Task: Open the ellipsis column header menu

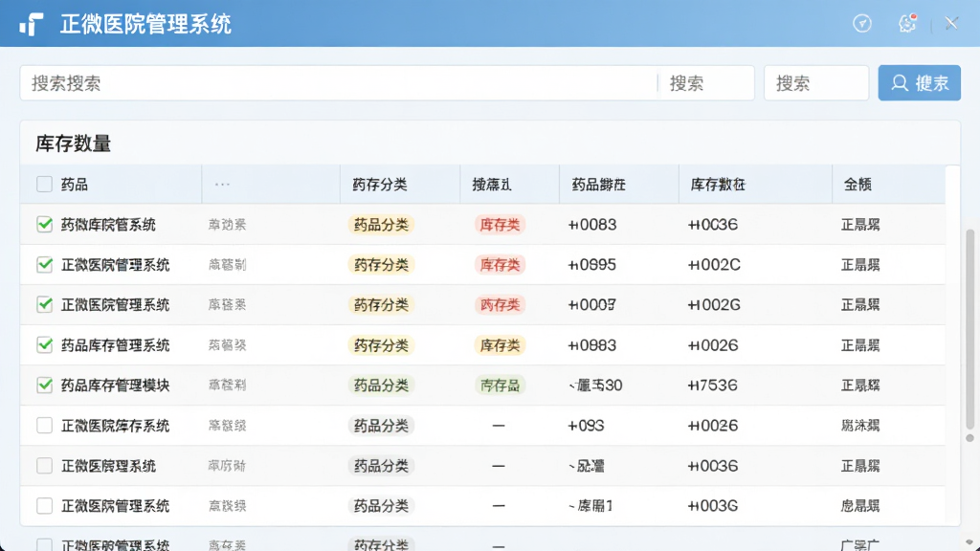Action: pyautogui.click(x=222, y=185)
